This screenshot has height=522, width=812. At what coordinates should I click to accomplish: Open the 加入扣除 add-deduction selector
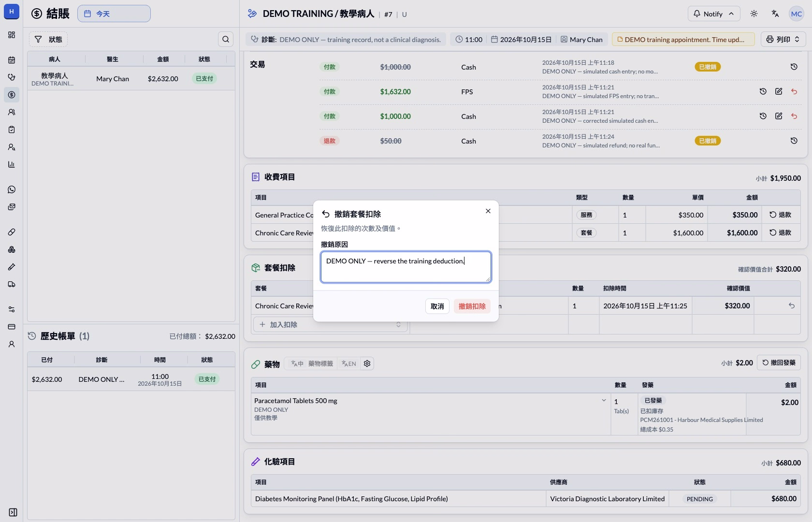tap(331, 324)
